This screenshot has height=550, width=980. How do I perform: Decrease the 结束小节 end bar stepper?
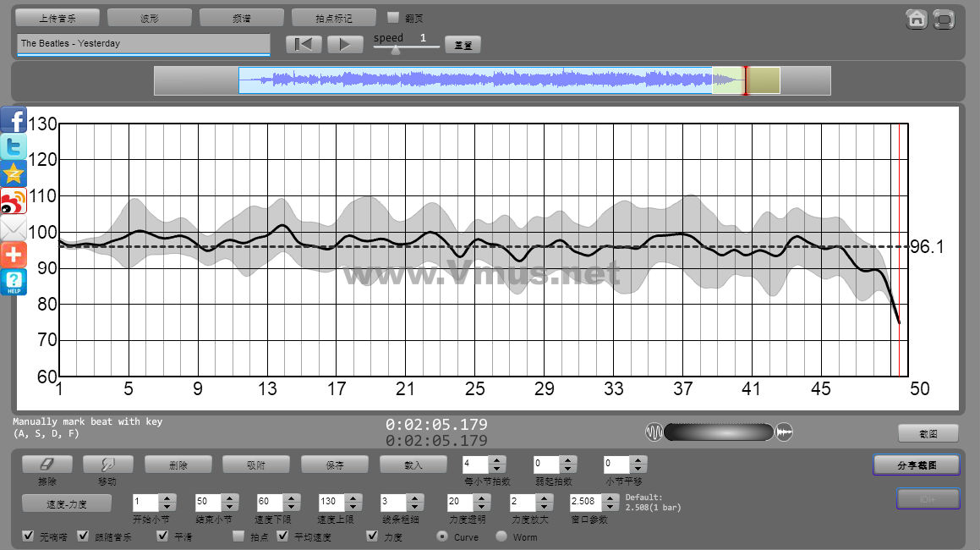[x=230, y=505]
